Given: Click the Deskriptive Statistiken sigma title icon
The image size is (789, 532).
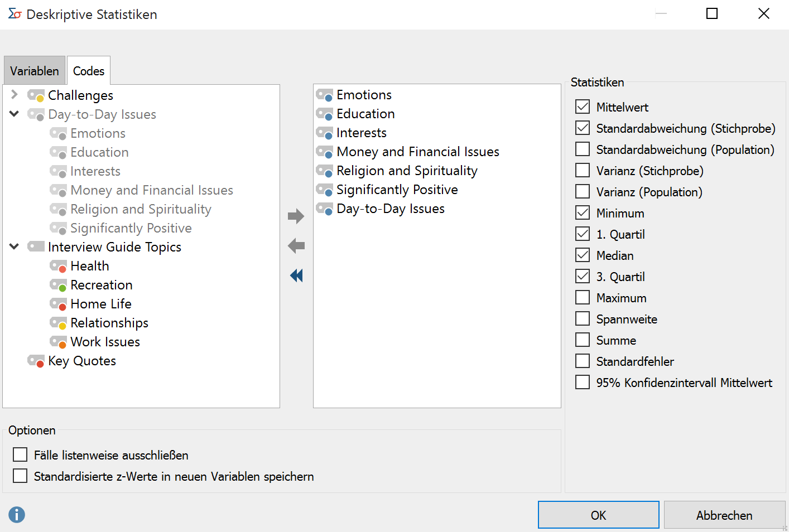Looking at the screenshot, I should [15, 14].
